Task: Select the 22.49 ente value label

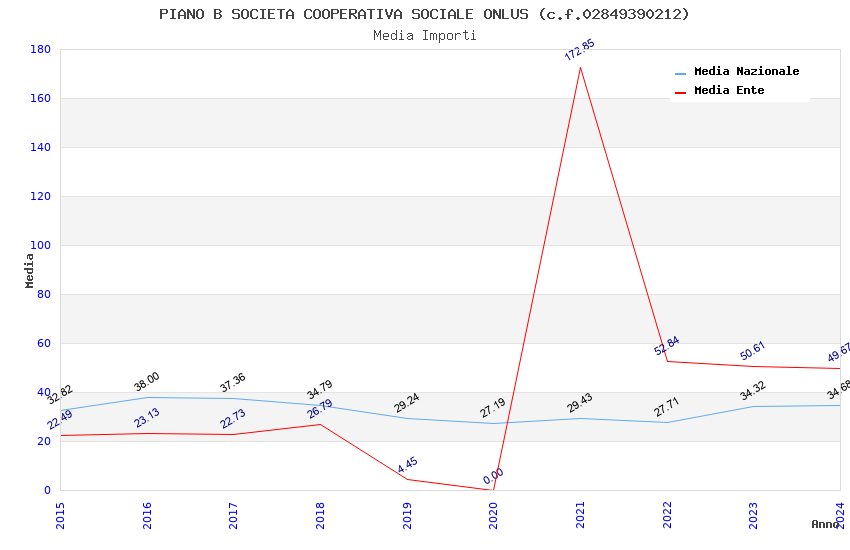Action: (60, 420)
